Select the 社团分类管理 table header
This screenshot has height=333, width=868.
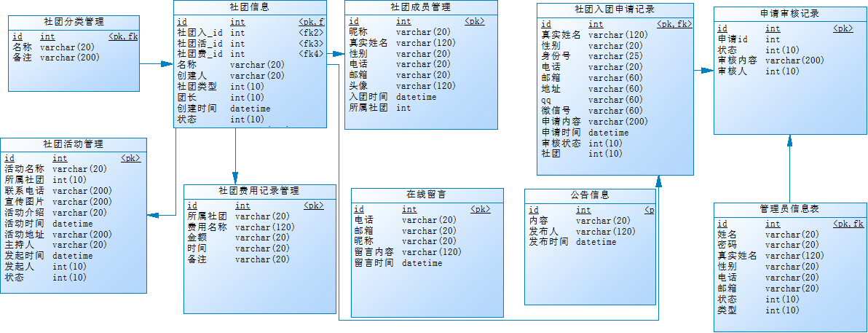(74, 21)
